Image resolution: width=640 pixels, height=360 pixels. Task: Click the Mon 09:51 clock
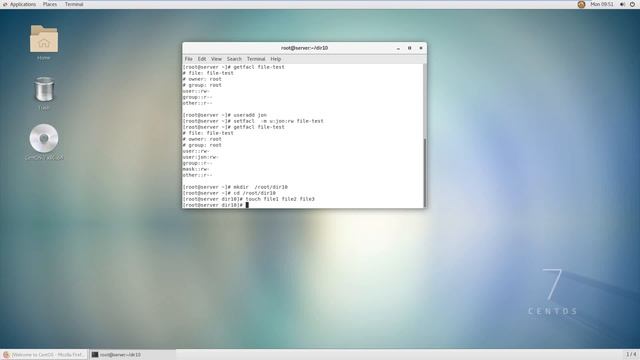pyautogui.click(x=602, y=4)
